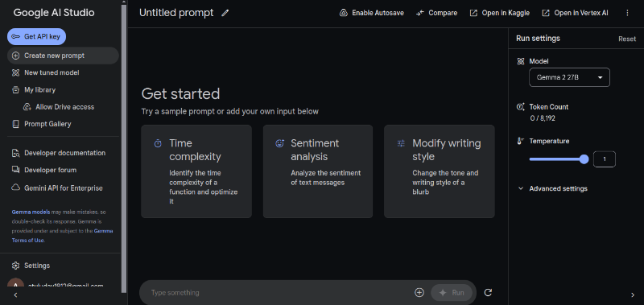Collapse the Run settings panel chevron
644x305 pixels.
pyautogui.click(x=633, y=295)
